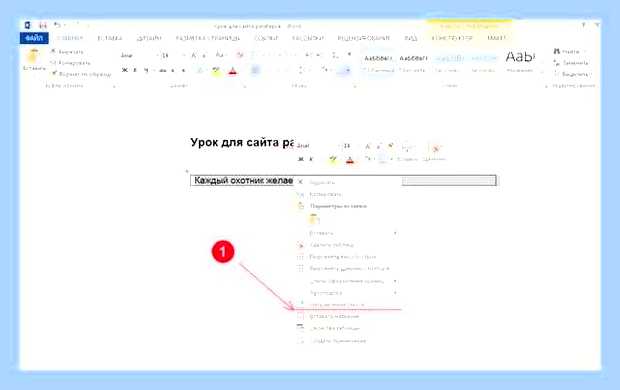Click Copy (Копировать) in ribbon clipboard group
Viewport: 620px width, 390px height.
point(70,62)
